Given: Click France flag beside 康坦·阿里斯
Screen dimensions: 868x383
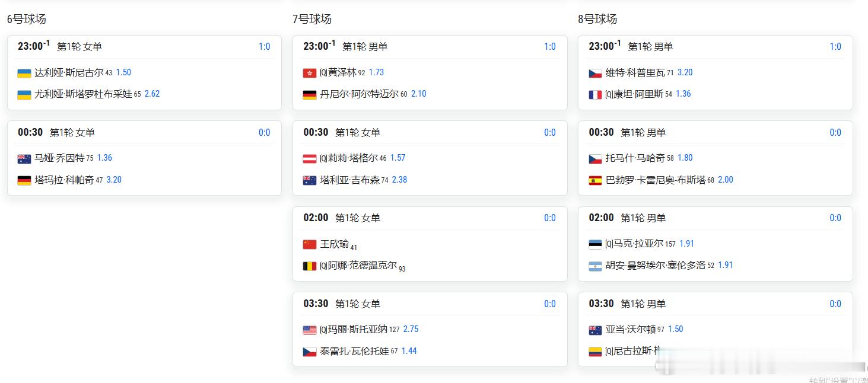Looking at the screenshot, I should (595, 94).
